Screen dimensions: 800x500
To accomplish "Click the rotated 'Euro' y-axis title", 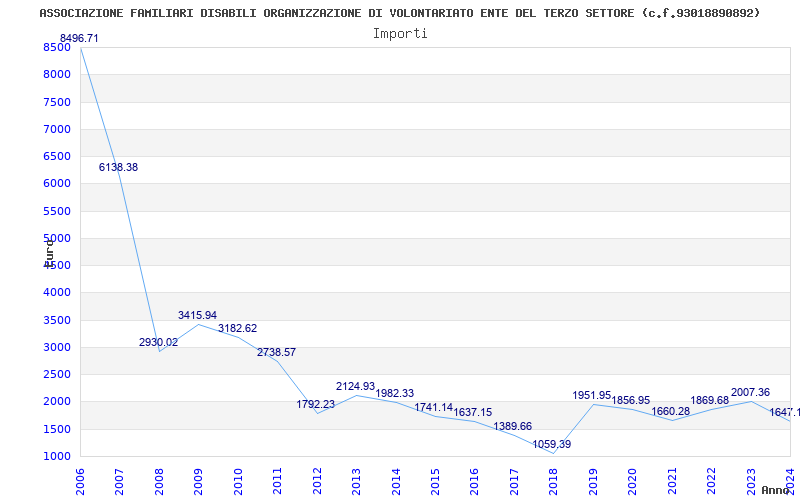I will click(x=49, y=253).
